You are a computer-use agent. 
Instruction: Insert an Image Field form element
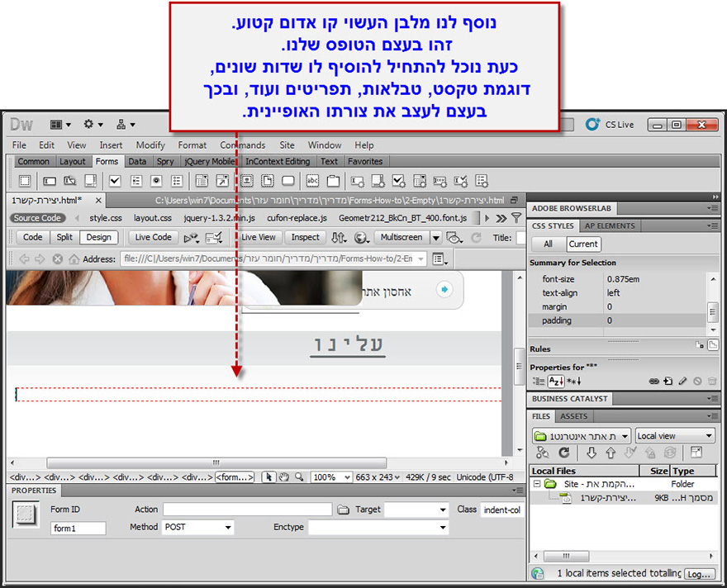click(x=247, y=181)
